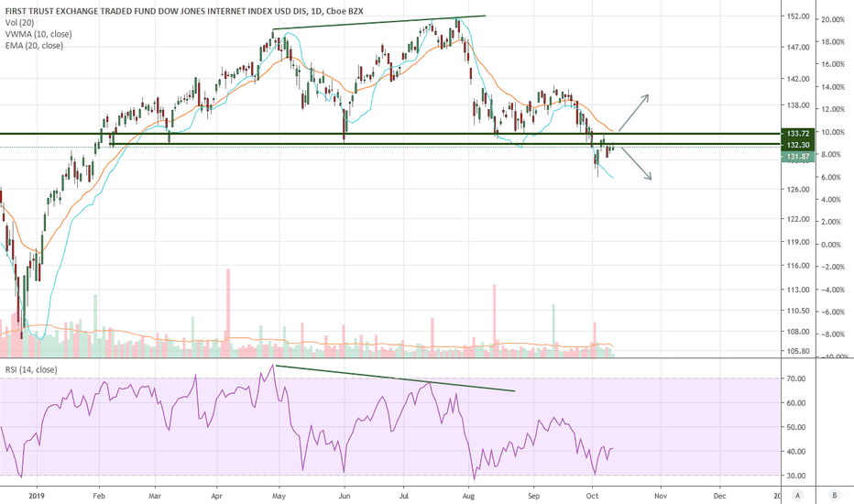Screen dimensions: 854x504
Task: Click the 105.80 price axis value
Action: coord(798,352)
